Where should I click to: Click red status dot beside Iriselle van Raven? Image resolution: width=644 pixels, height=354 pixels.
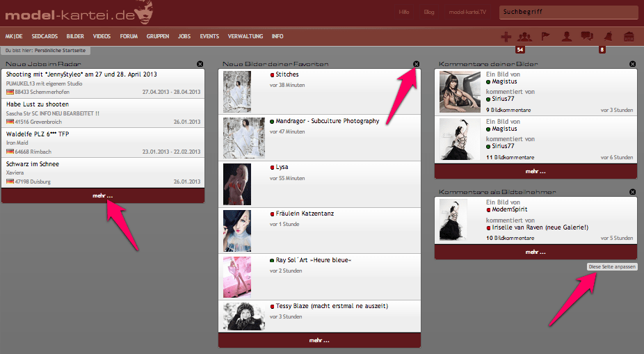[488, 228]
